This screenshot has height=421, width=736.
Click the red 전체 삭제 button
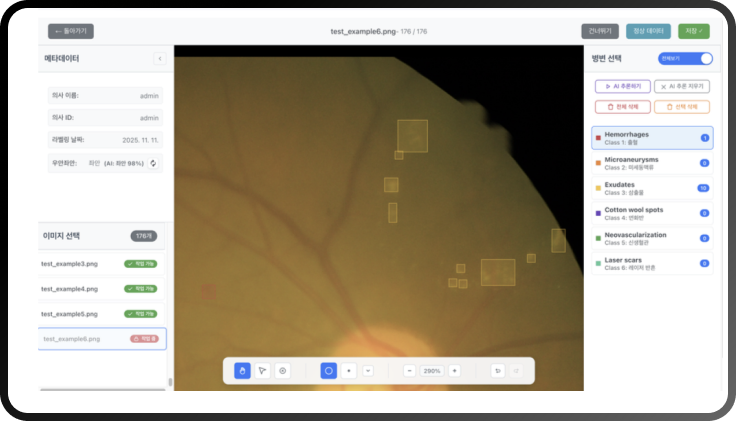(622, 107)
